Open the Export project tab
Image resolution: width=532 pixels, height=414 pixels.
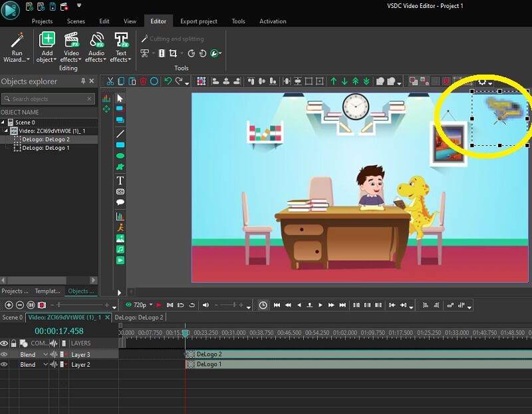198,21
